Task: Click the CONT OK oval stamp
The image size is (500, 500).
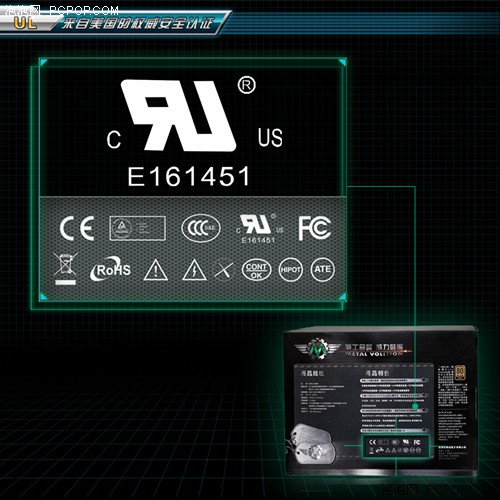Action: (256, 270)
